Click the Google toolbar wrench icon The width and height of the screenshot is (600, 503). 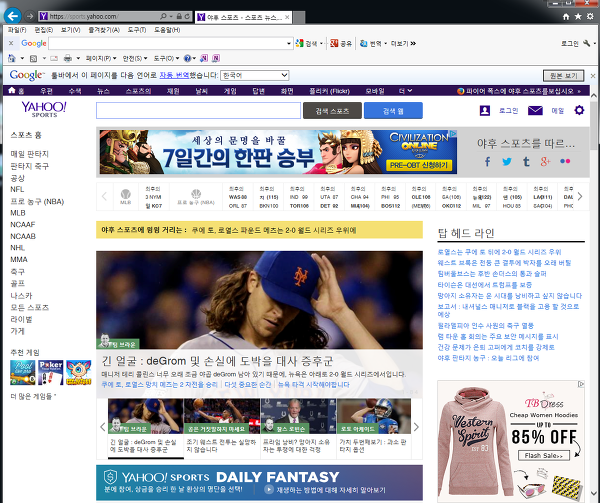pyautogui.click(x=586, y=43)
